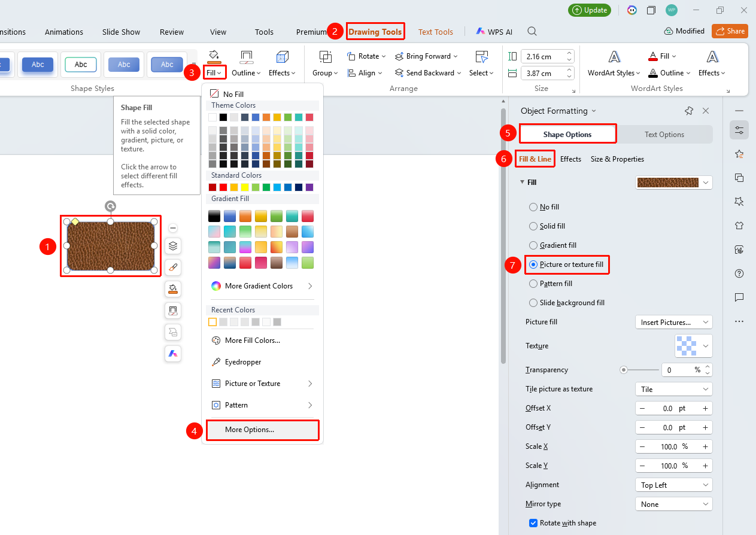The image size is (756, 535).
Task: Click the Share button
Action: (730, 31)
